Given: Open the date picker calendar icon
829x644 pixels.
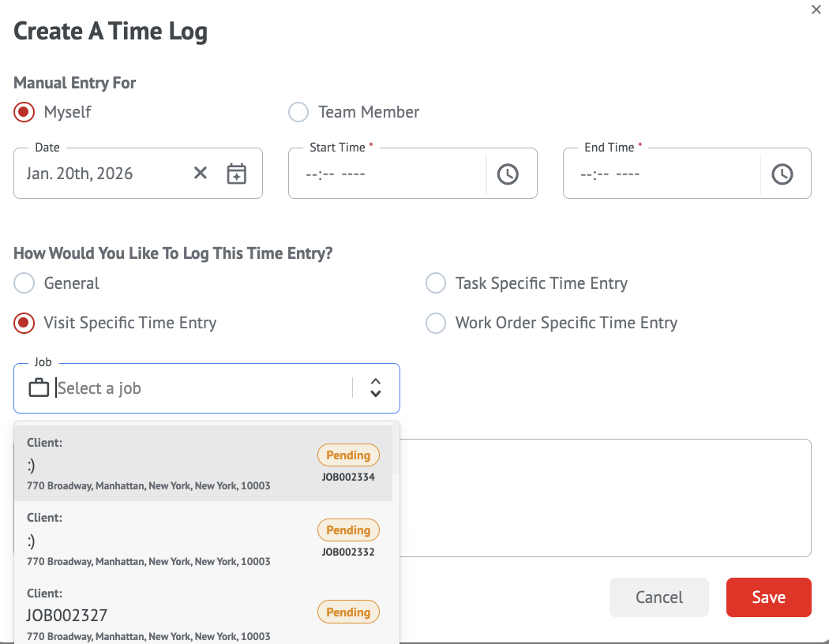Looking at the screenshot, I should [237, 174].
